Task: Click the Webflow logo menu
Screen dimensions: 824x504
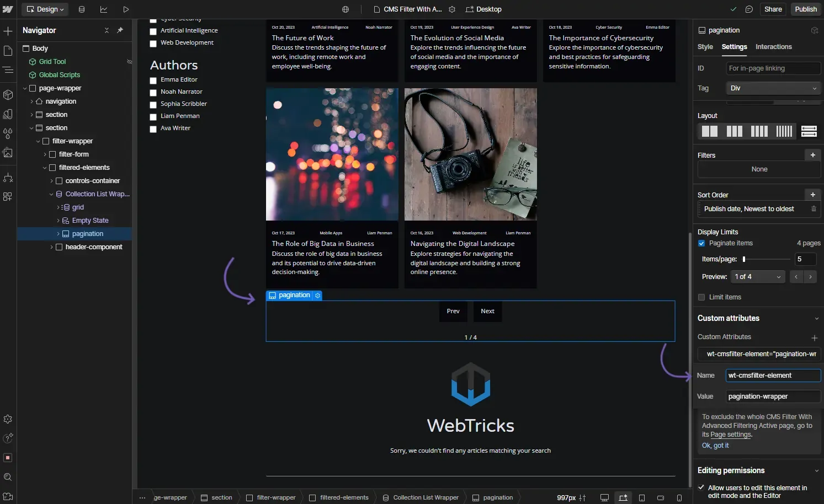Action: coord(8,9)
